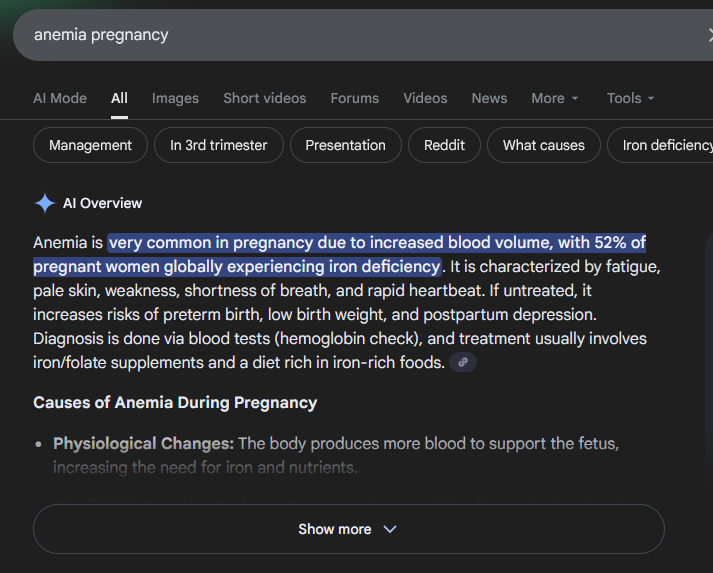Viewport: 713px width, 573px height.
Task: Click the Physiological Changes bullet label
Action: [143, 443]
